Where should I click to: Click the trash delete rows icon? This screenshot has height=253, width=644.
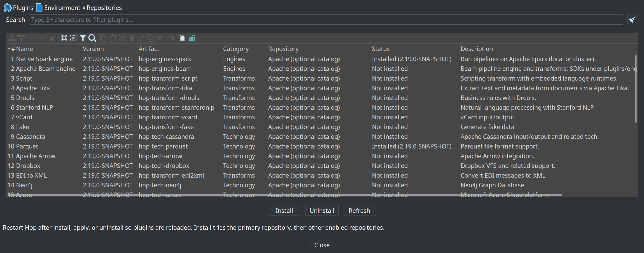(132, 38)
